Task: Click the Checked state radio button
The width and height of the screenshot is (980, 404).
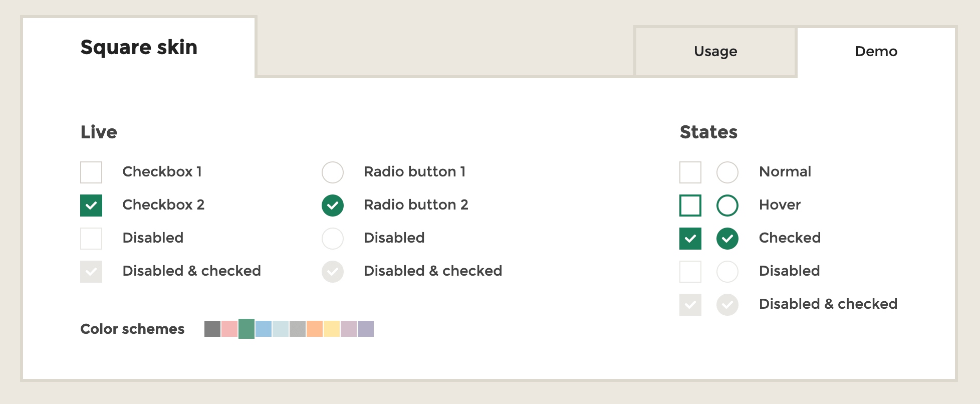Action: coord(727,239)
